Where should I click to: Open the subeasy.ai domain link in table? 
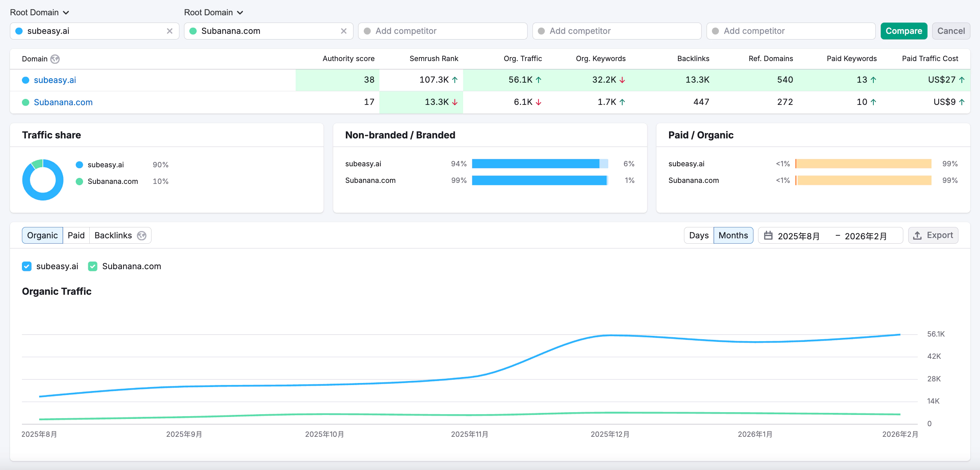point(55,80)
